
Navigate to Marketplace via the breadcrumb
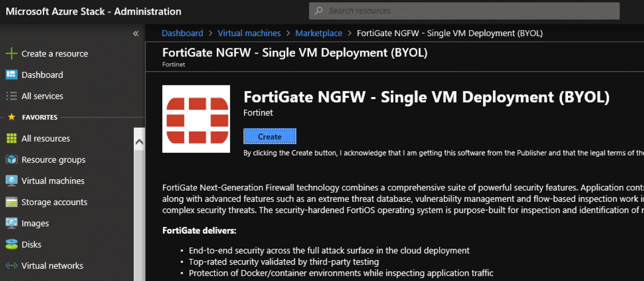319,33
